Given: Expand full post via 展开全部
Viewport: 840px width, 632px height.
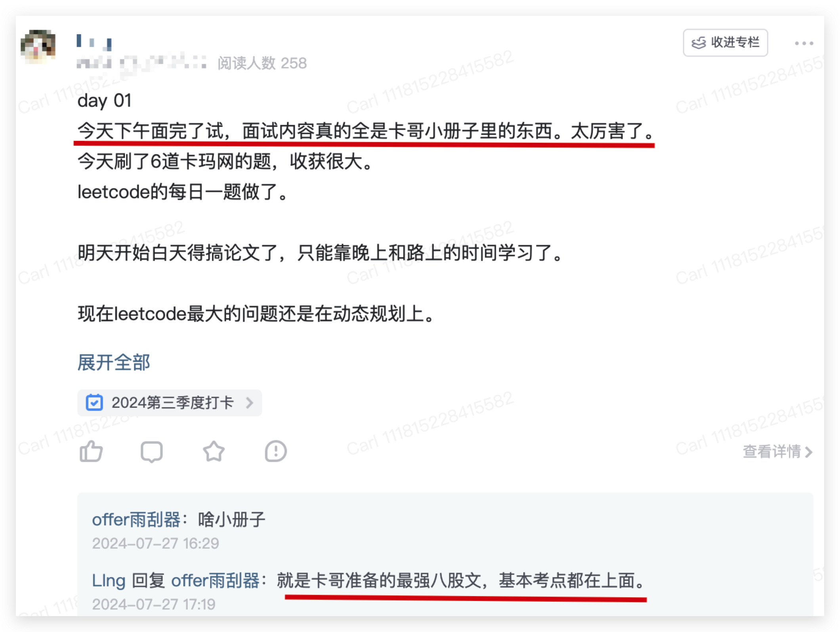Looking at the screenshot, I should [x=114, y=362].
